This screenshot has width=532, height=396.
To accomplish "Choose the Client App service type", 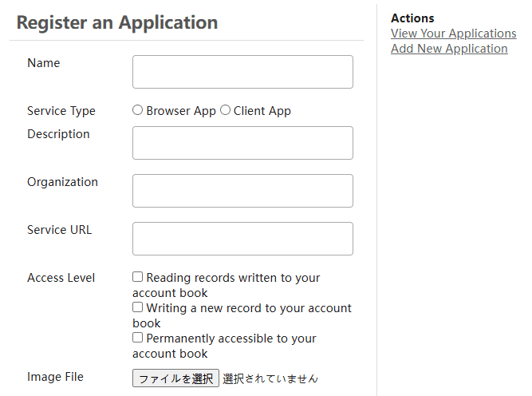I will point(225,110).
